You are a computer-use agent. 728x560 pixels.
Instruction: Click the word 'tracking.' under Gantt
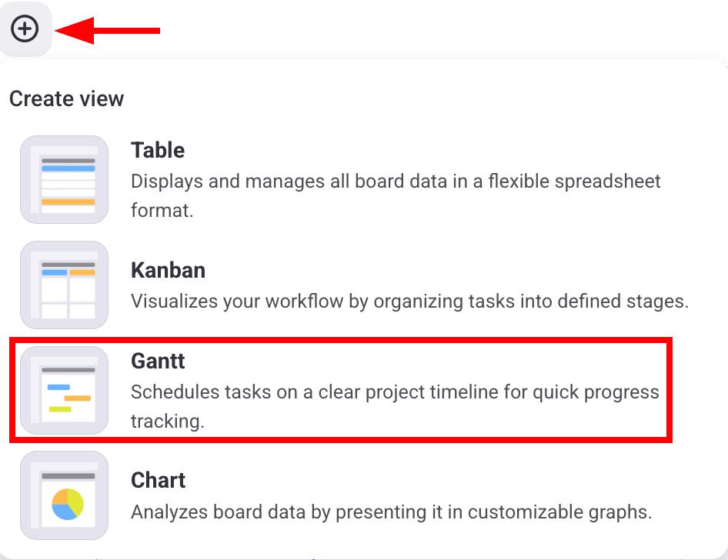167,422
